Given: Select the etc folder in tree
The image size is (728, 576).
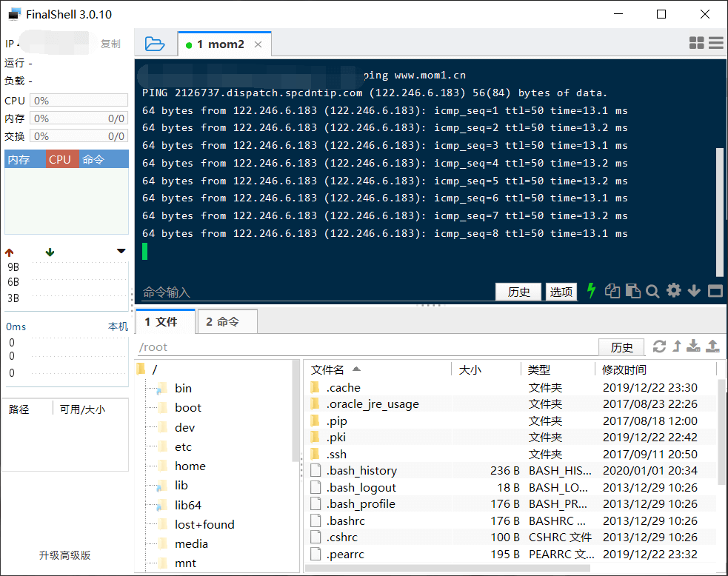Looking at the screenshot, I should pos(175,447).
